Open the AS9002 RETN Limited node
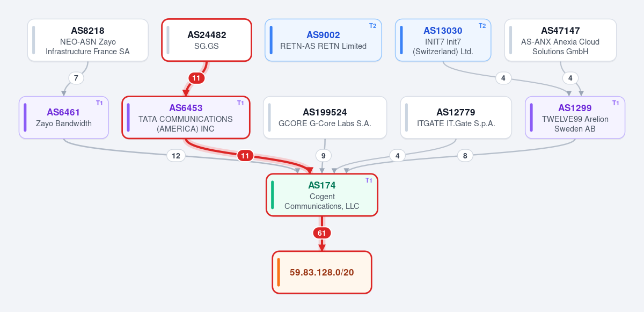This screenshot has height=312, width=644. click(323, 40)
